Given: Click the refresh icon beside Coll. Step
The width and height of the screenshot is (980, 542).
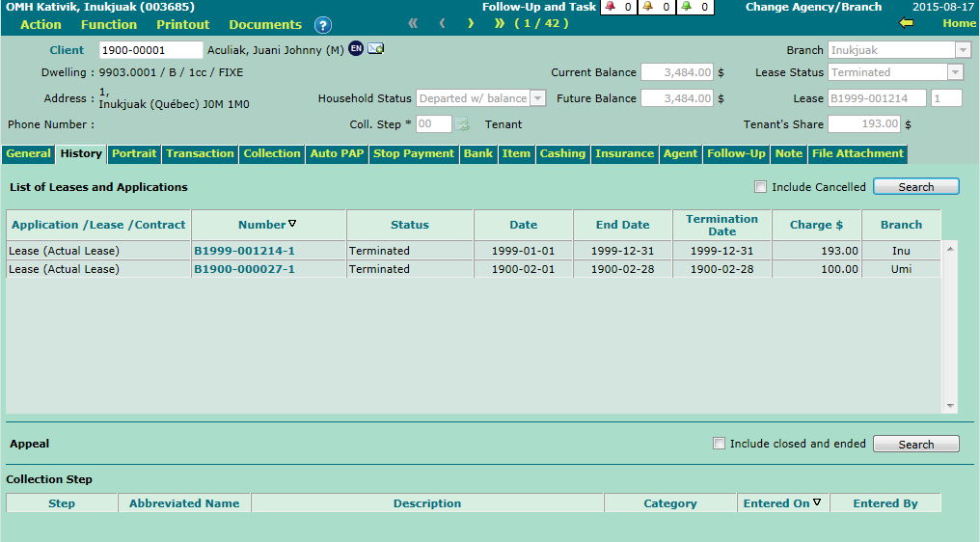Looking at the screenshot, I should point(462,123).
